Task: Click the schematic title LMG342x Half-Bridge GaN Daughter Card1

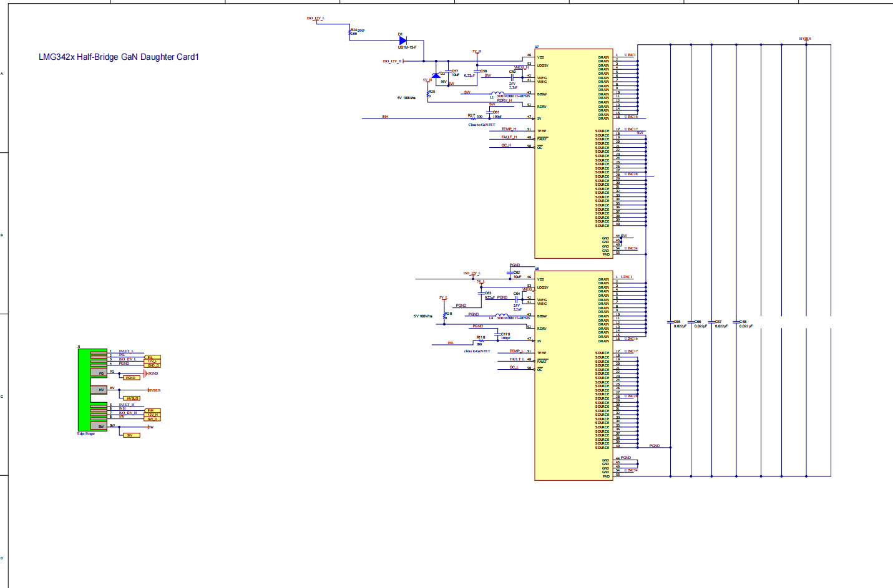Action: coord(119,57)
